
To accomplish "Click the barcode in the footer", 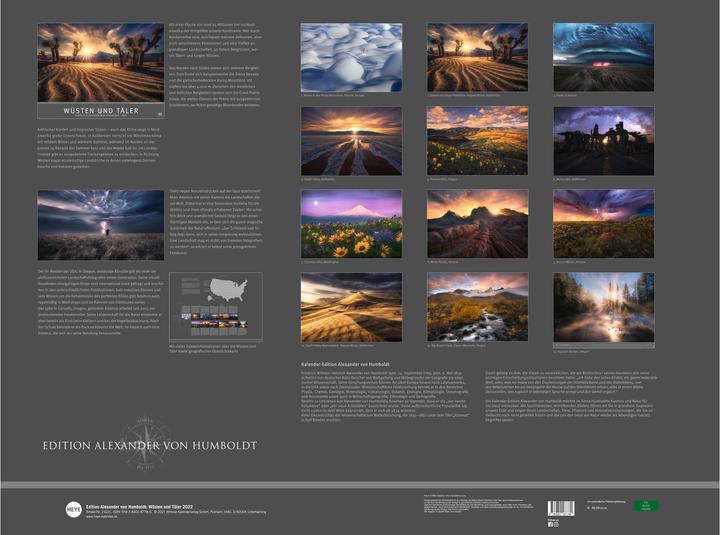I will (561, 508).
